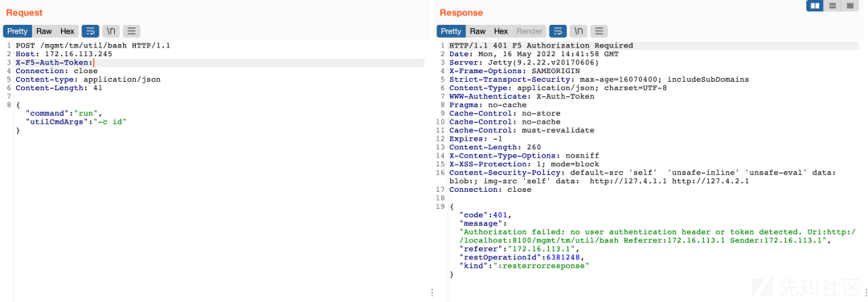
Task: Click 'HTTP/1.1 401 F5 Authorization Required' status line
Action: [x=541, y=45]
